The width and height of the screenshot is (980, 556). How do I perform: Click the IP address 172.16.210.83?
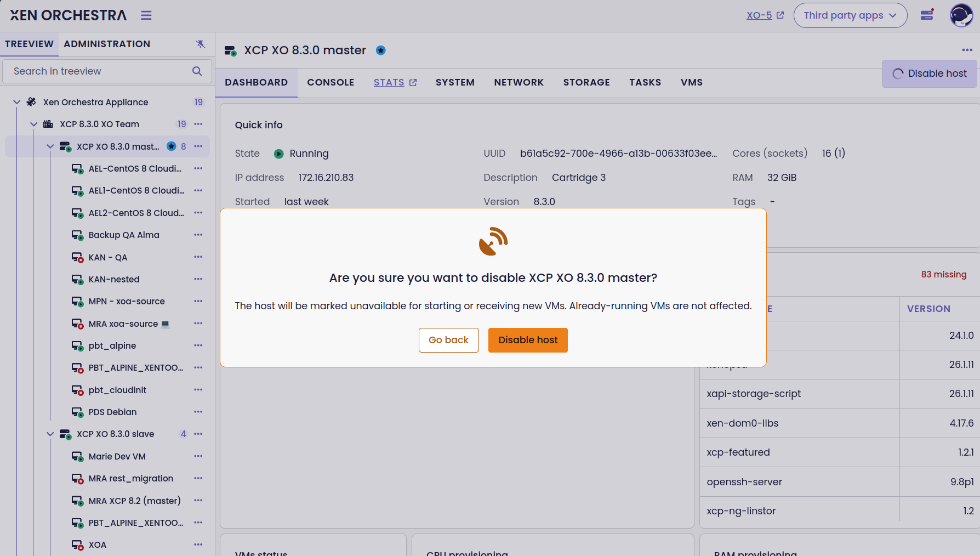326,178
